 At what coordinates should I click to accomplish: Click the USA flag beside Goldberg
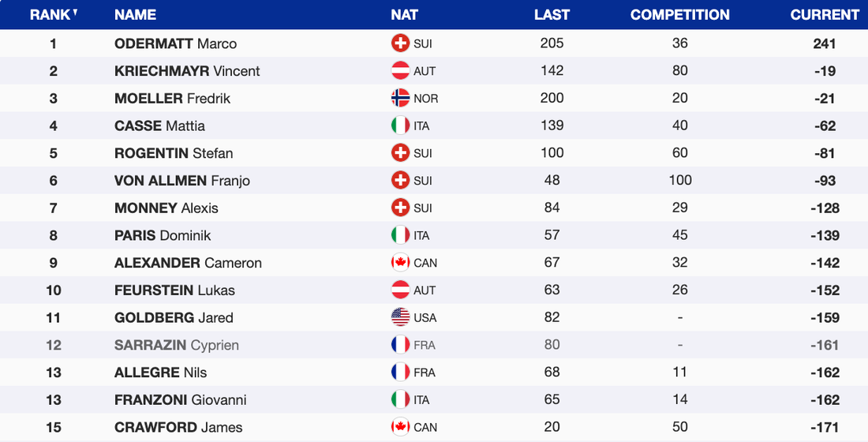[x=400, y=317]
